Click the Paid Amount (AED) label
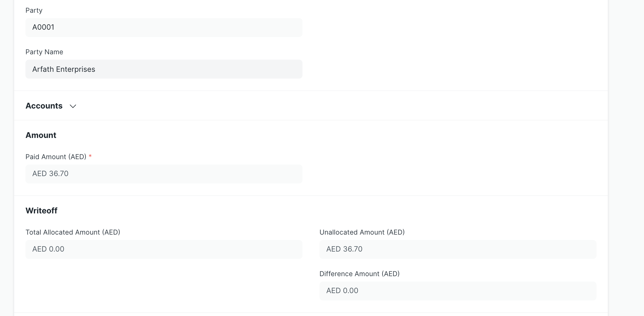Viewport: 644px width, 316px height. click(56, 157)
